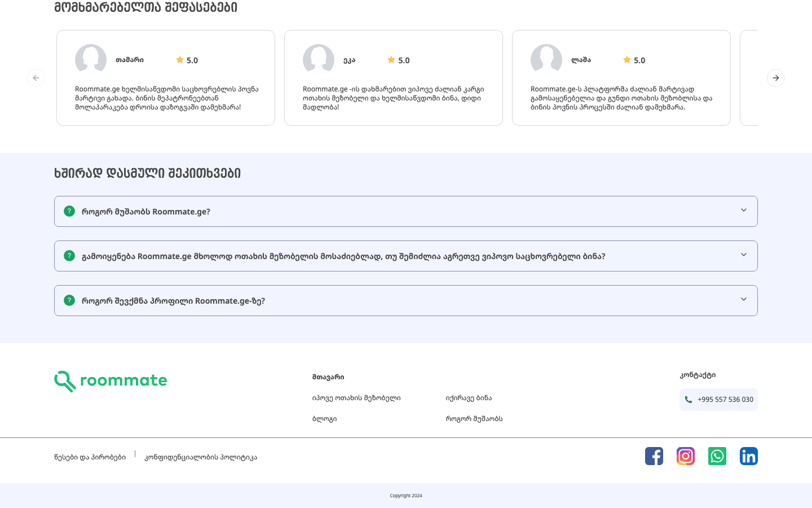
Task: Click the avatar in თამარი's review
Action: coord(91,59)
